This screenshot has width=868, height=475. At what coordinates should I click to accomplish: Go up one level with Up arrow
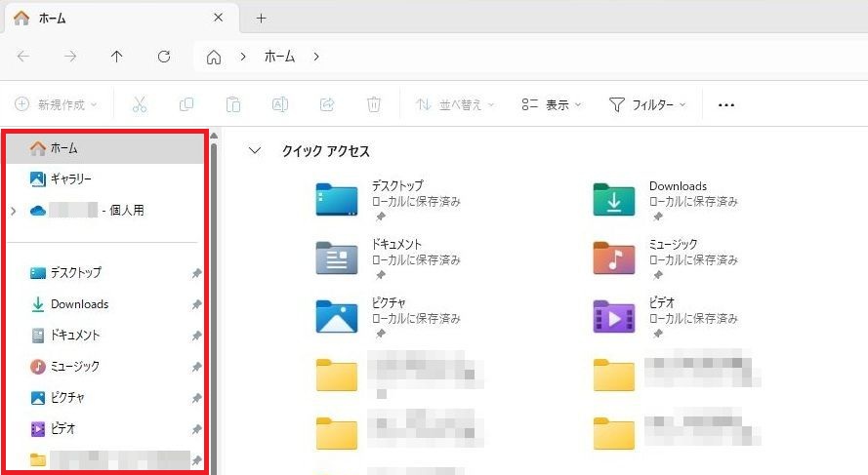tap(117, 57)
